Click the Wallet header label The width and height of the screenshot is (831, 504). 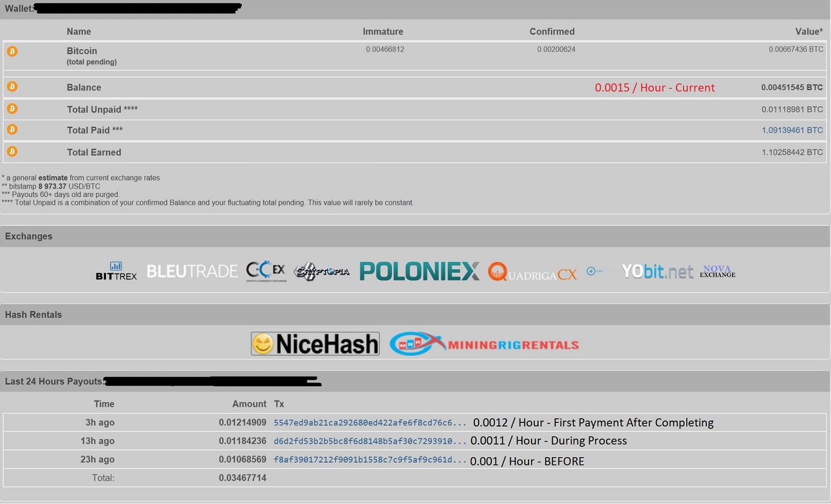click(19, 9)
